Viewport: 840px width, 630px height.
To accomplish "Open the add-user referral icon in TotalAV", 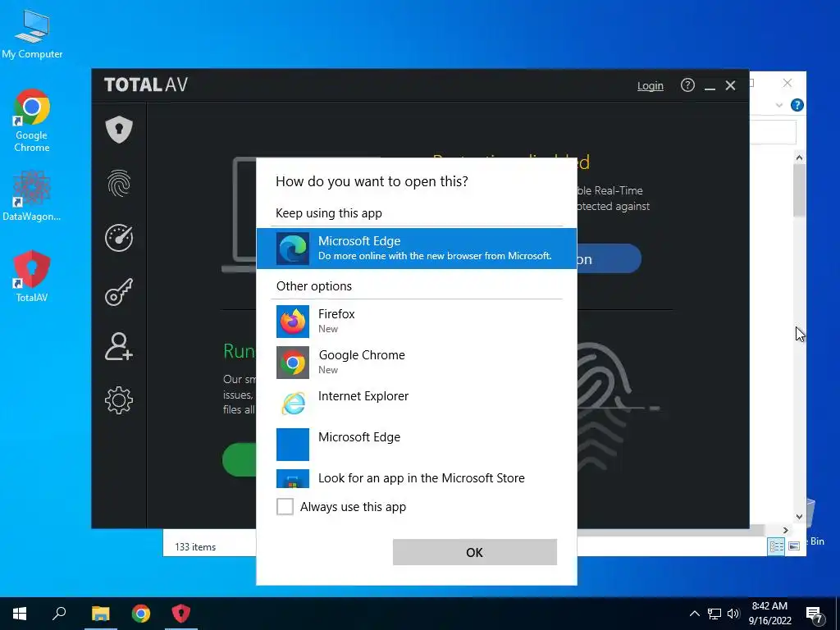I will tap(119, 346).
